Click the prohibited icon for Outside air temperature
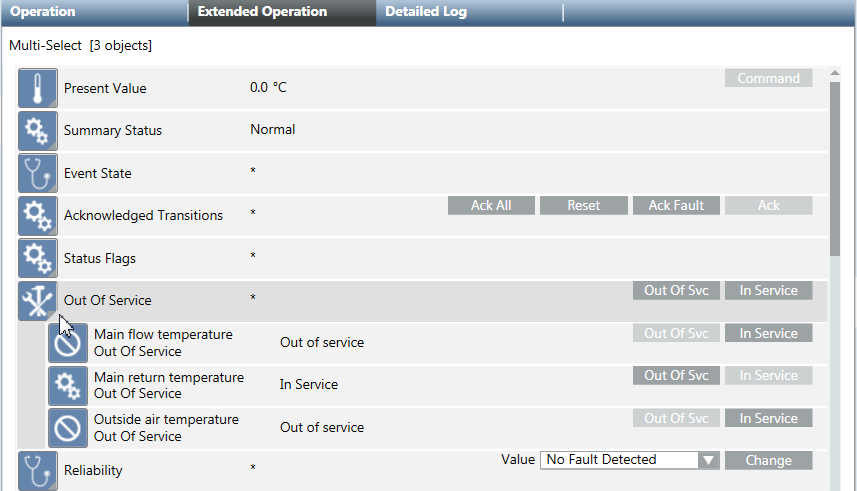 point(67,428)
